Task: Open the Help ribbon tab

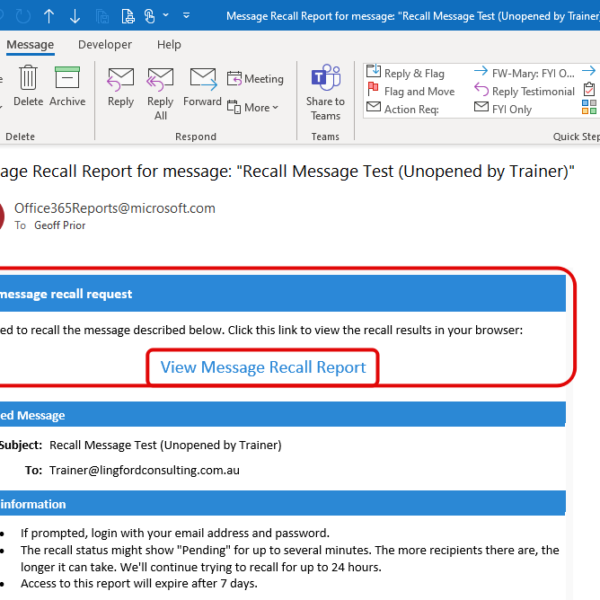Action: point(169,45)
